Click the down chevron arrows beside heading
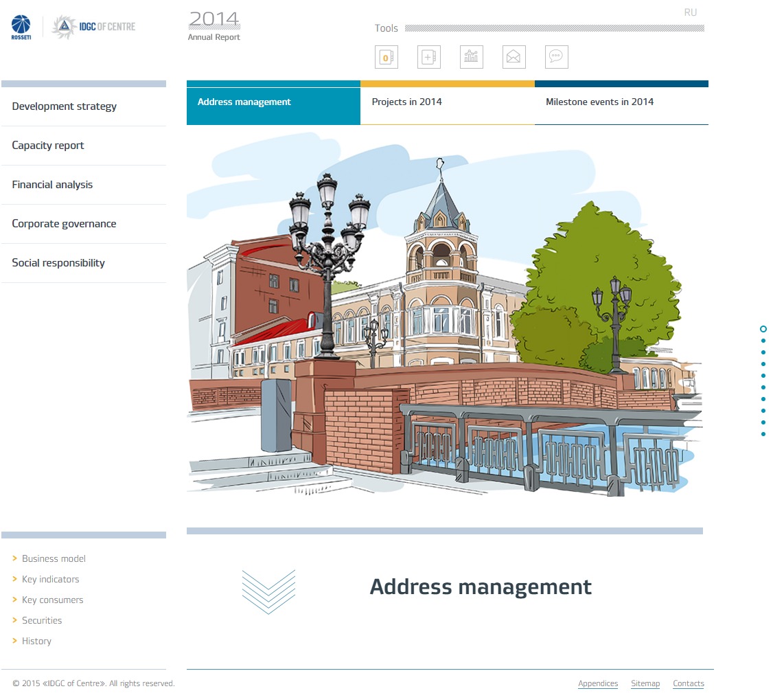Image resolution: width=784 pixels, height=693 pixels. [268, 591]
